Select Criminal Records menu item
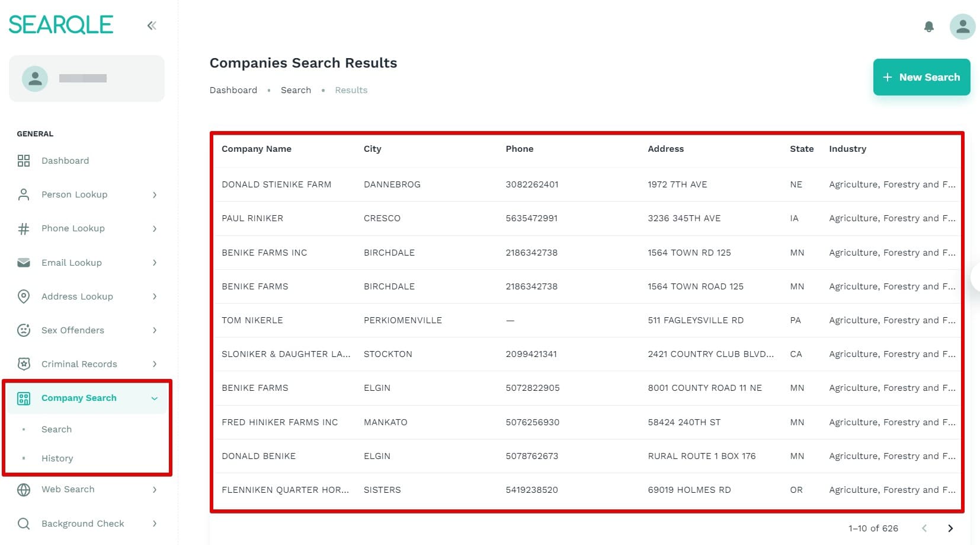The image size is (980, 545). pos(79,364)
